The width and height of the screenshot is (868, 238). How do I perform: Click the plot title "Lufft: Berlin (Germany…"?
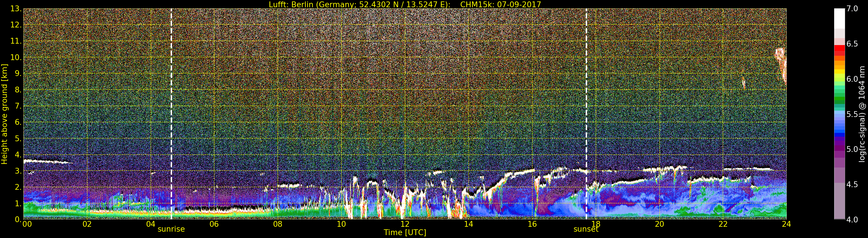click(x=405, y=4)
